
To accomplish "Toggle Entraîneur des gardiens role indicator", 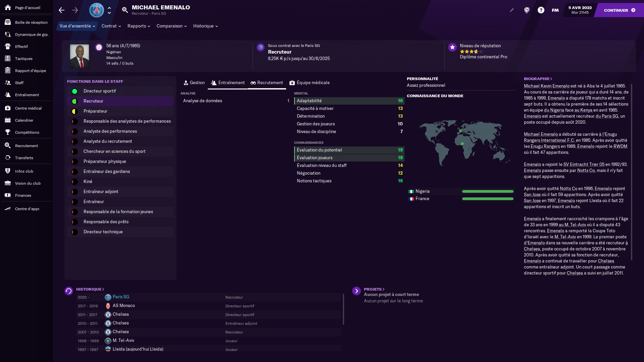I will (x=75, y=172).
